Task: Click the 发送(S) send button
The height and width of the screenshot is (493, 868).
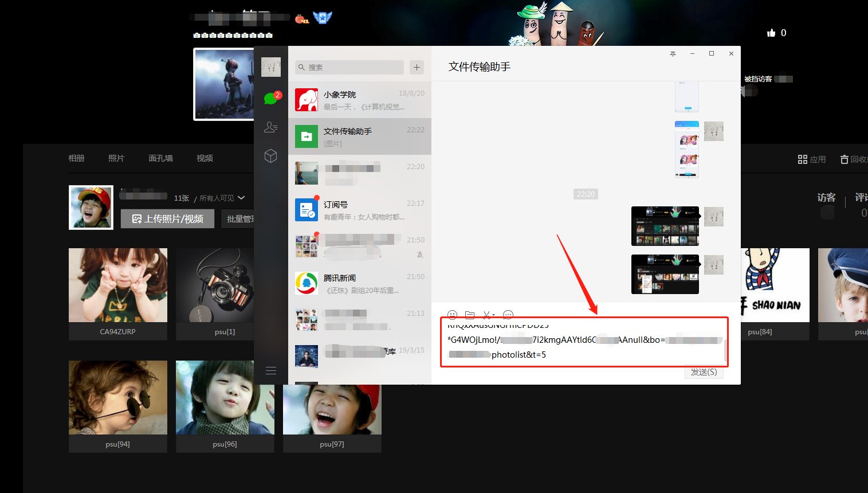Action: [x=704, y=372]
